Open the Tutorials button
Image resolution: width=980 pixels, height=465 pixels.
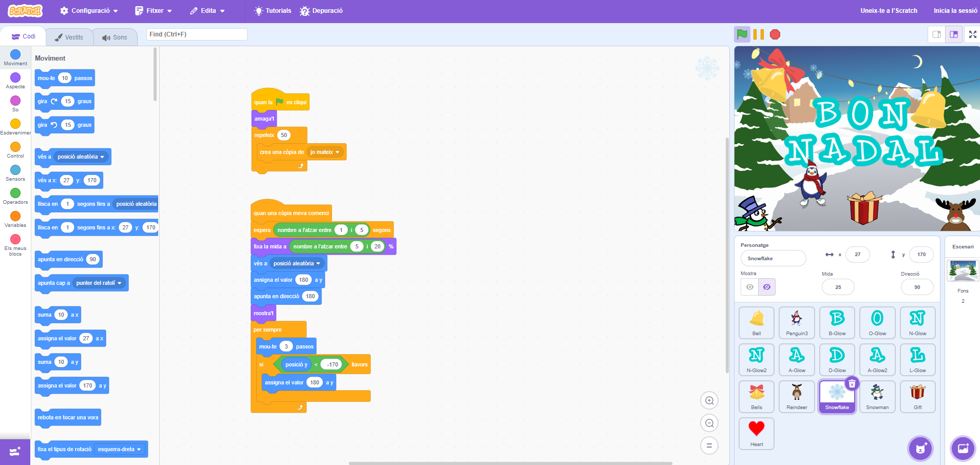pyautogui.click(x=273, y=11)
